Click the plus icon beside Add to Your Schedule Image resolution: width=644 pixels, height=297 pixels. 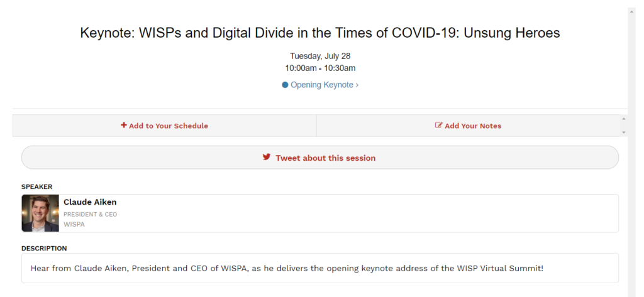(x=124, y=125)
